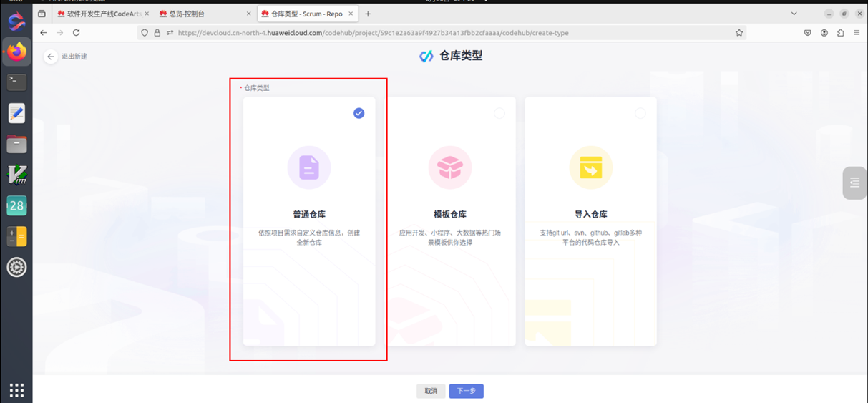Open the Vim dock icon

(16, 175)
